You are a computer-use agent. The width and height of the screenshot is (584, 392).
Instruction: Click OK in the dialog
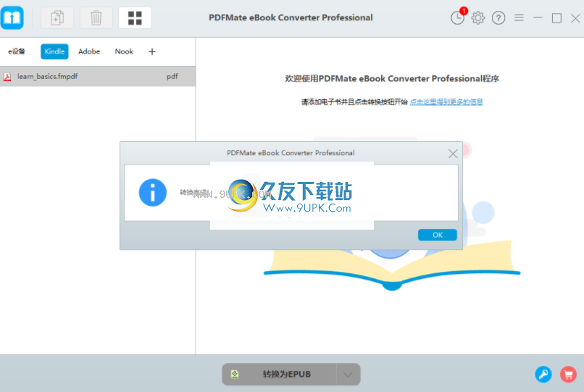point(437,235)
